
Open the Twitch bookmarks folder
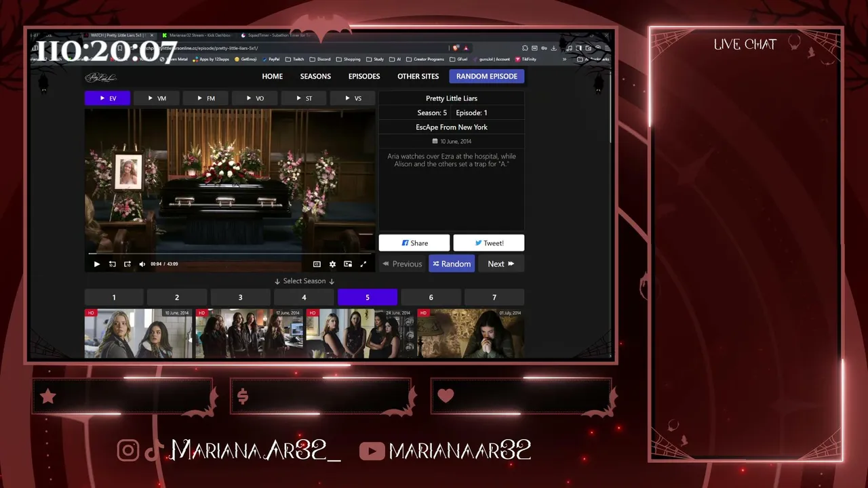pos(295,60)
